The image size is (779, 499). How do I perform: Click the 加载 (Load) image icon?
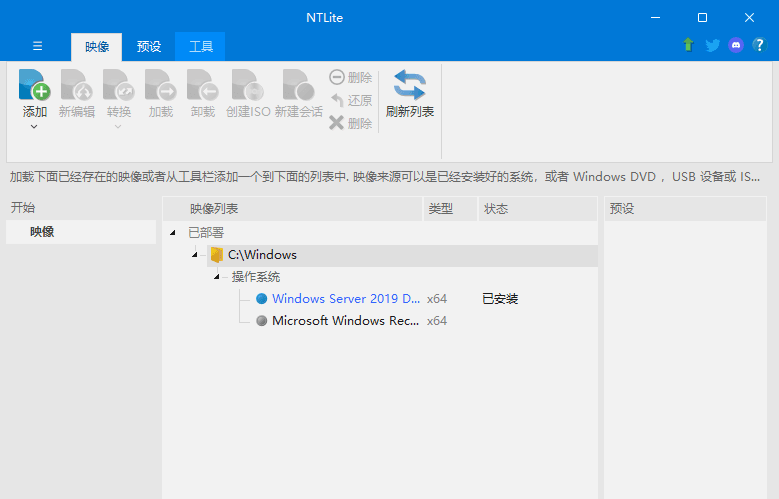160,86
